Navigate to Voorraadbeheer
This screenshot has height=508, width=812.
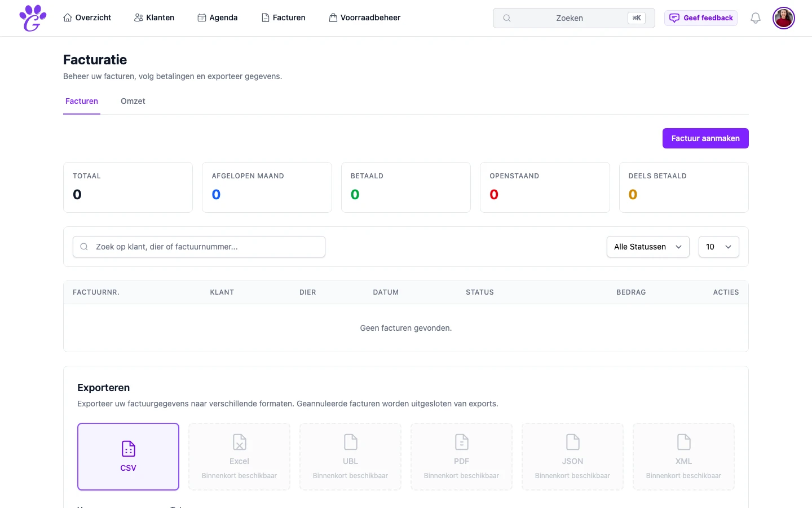pyautogui.click(x=364, y=18)
